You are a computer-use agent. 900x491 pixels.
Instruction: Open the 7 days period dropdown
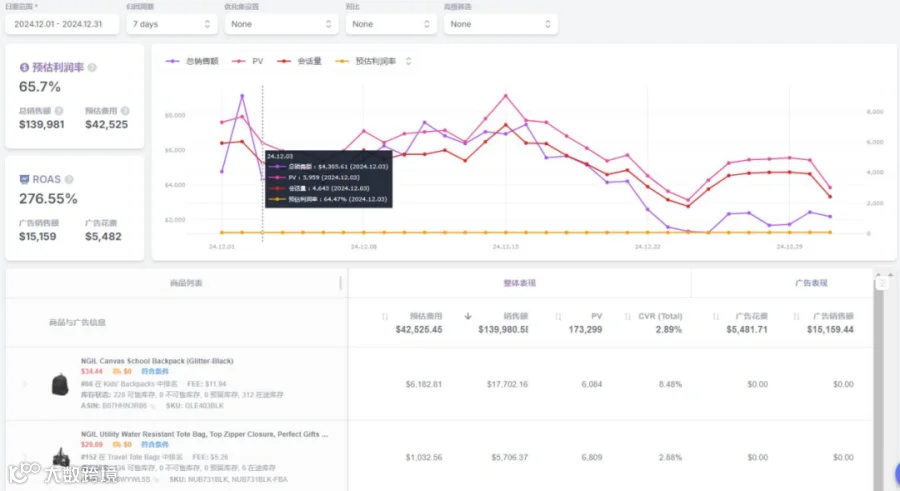point(172,24)
